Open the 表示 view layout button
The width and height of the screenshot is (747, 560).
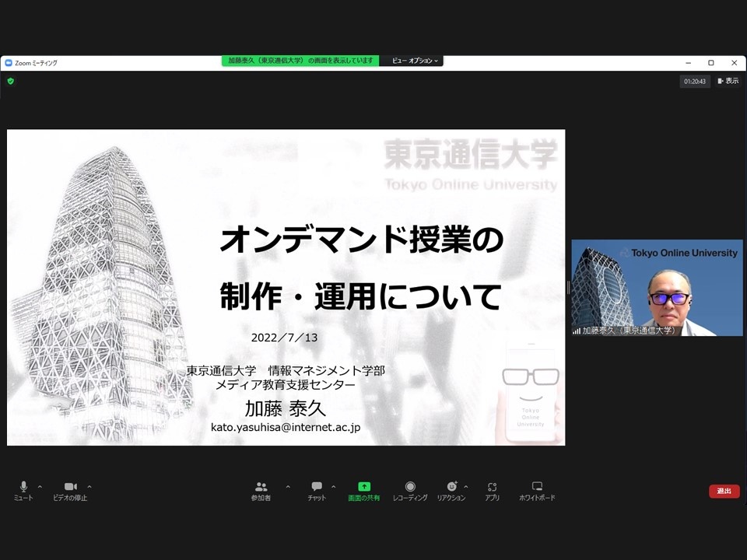[x=728, y=81]
